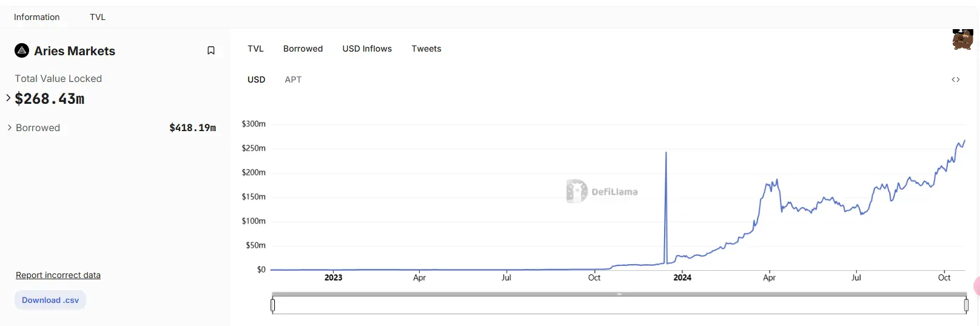980x326 pixels.
Task: Click the left range slider handle
Action: pos(273,305)
